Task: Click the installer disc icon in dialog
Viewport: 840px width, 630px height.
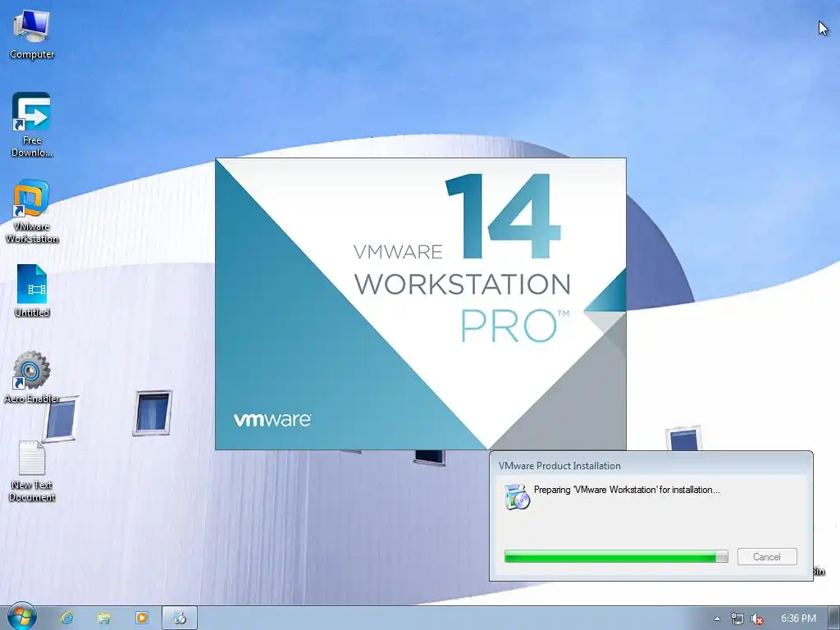Action: [517, 496]
